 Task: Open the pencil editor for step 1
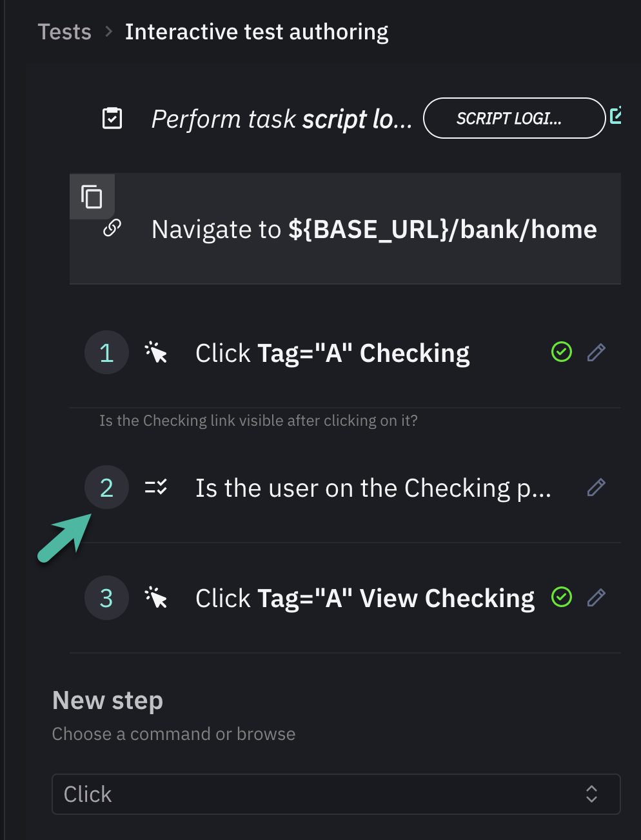click(596, 352)
